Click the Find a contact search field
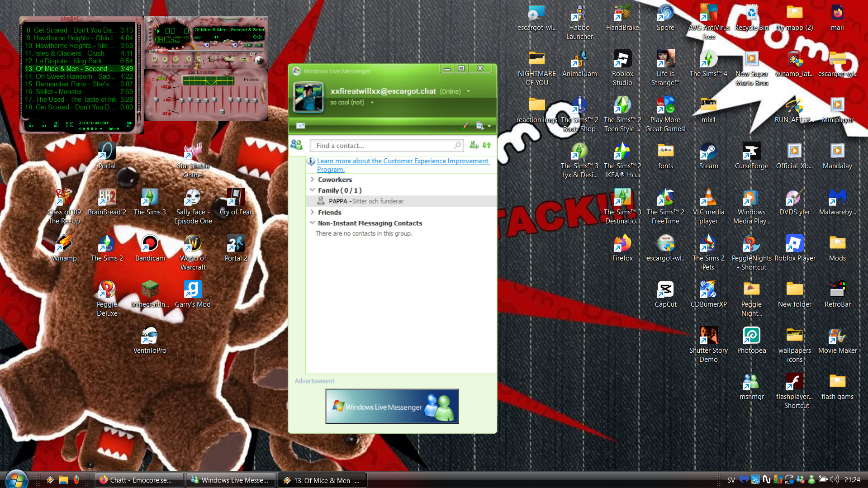This screenshot has height=488, width=868. pos(384,146)
